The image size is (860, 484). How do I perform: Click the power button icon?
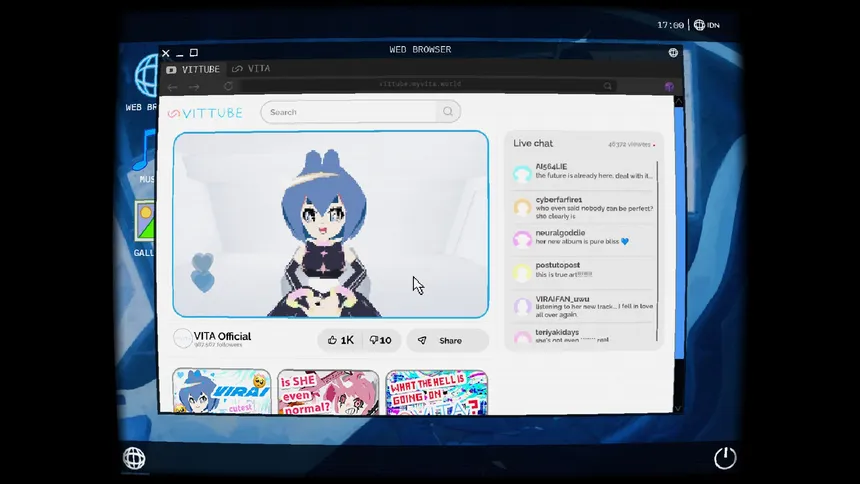tap(725, 458)
